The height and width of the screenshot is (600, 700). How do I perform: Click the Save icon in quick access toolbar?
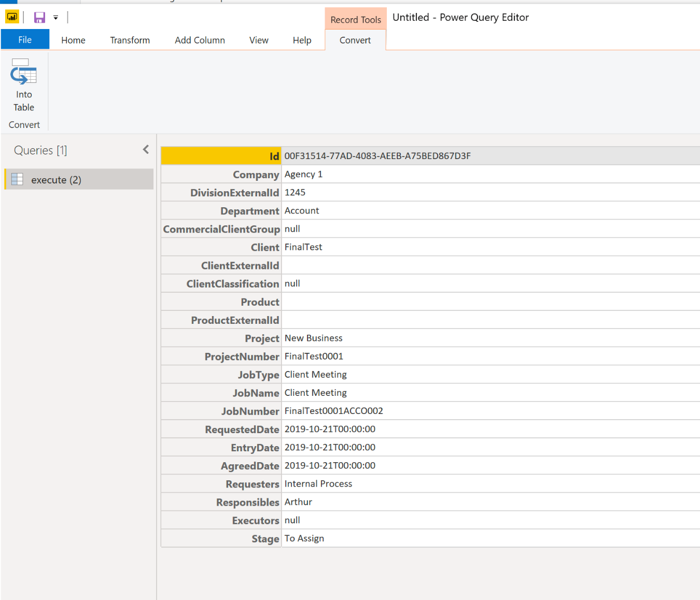[x=38, y=17]
